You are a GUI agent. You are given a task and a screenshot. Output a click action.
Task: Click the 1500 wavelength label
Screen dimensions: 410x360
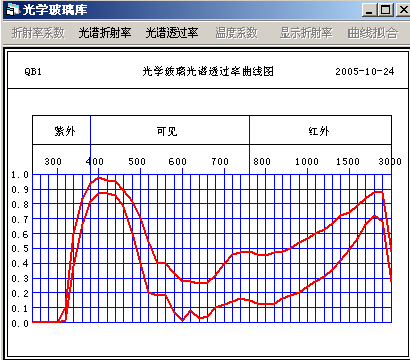tap(348, 162)
